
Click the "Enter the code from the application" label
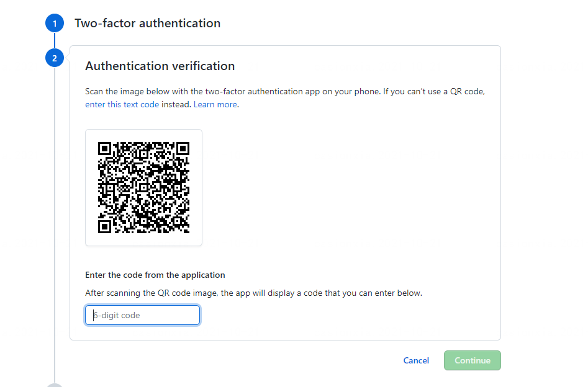[x=155, y=275]
